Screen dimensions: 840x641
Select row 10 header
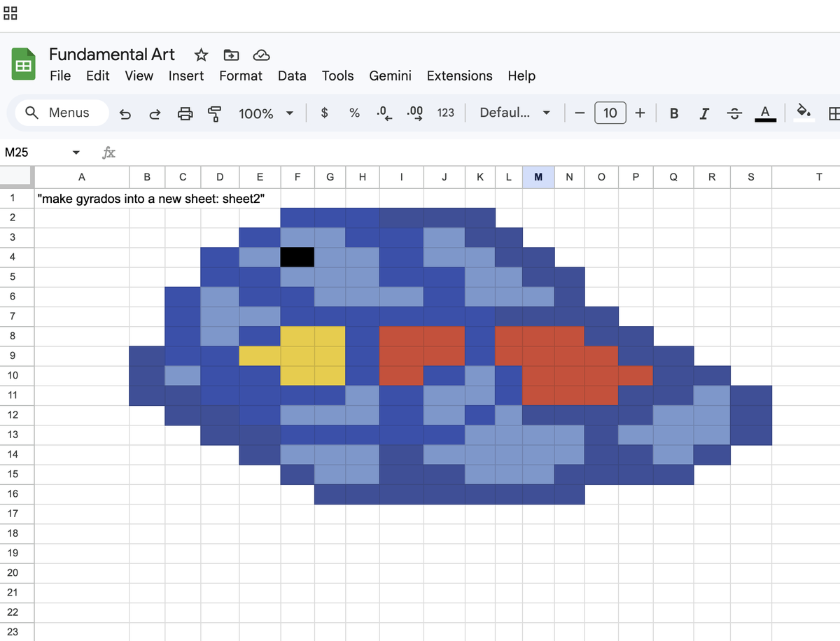tap(17, 375)
